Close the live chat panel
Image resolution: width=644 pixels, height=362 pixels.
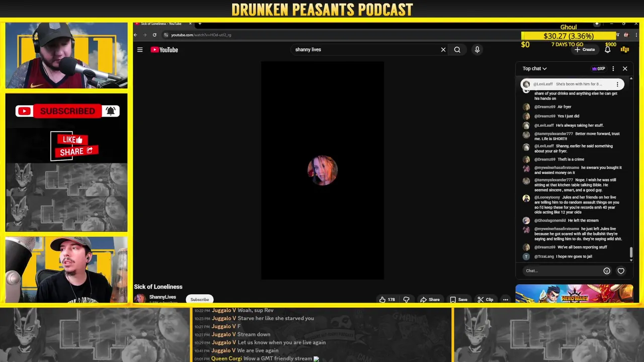tap(625, 68)
